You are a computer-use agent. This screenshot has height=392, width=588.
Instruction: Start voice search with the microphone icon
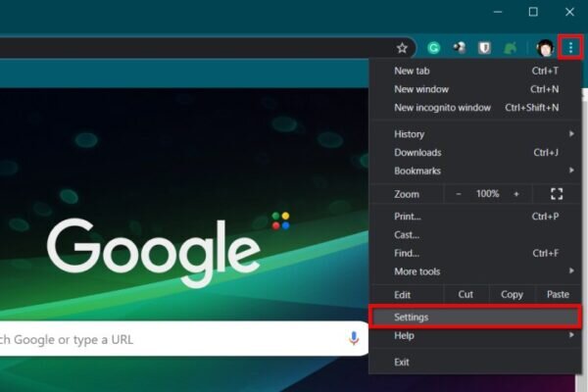click(353, 338)
